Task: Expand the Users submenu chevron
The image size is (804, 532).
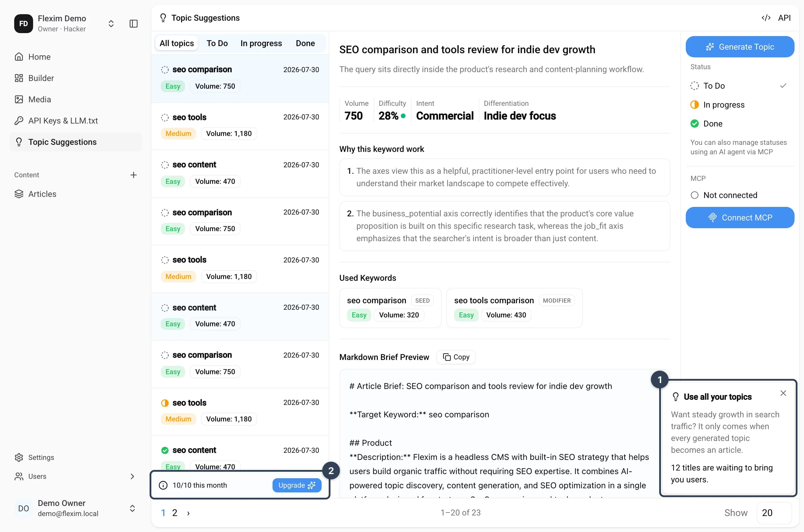Action: pyautogui.click(x=132, y=476)
